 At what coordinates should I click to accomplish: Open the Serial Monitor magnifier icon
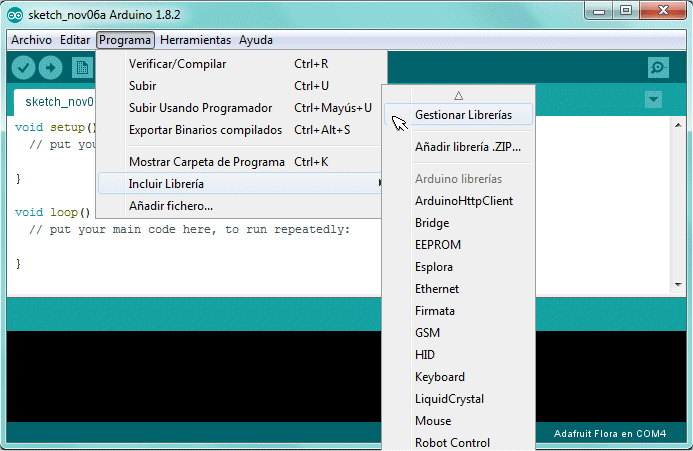[x=657, y=68]
